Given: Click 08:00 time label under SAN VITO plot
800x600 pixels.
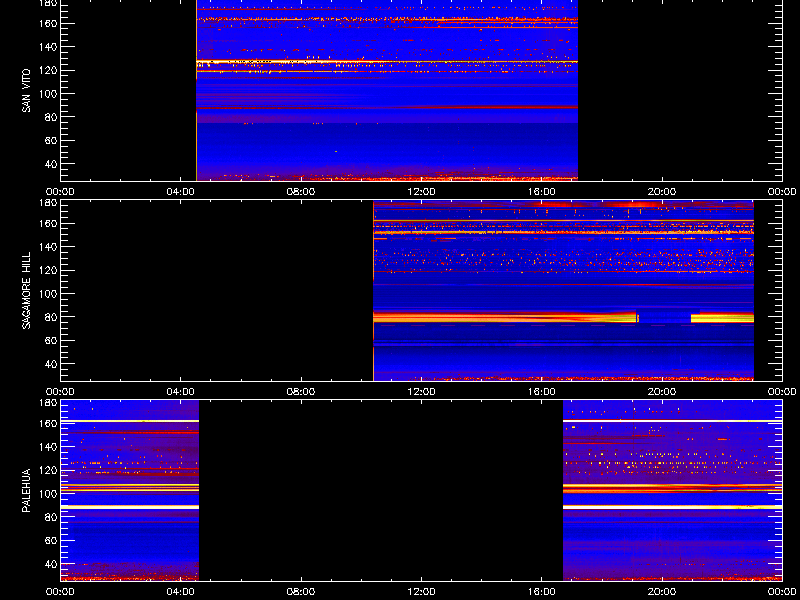Looking at the screenshot, I should [301, 192].
